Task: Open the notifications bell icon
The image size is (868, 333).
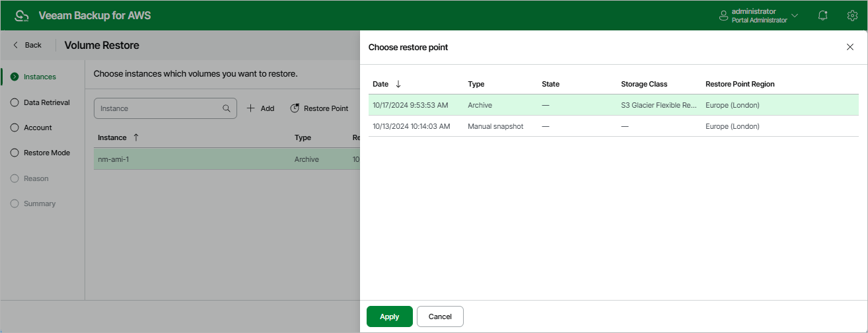Action: 823,15
